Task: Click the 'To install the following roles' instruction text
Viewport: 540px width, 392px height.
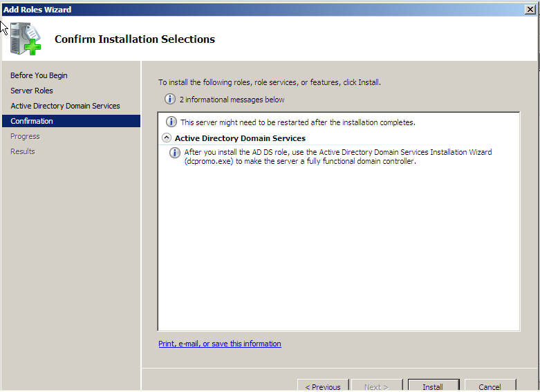Action: click(x=270, y=82)
